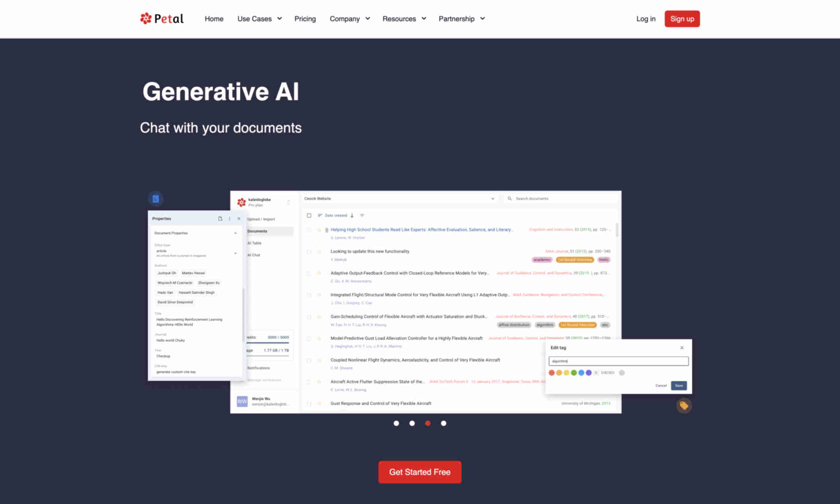840x504 pixels.
Task: Click Sign up button top right
Action: pos(681,19)
